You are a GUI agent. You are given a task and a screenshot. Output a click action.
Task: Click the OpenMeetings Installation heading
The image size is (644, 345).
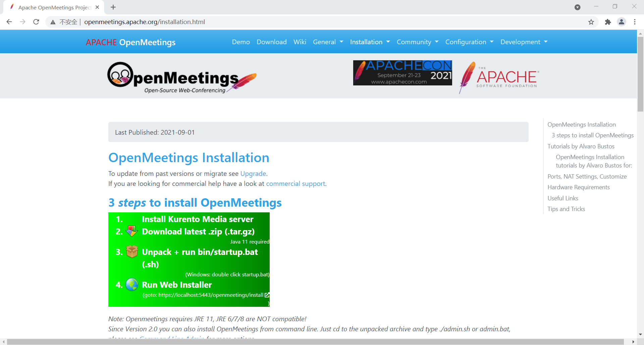pos(189,158)
